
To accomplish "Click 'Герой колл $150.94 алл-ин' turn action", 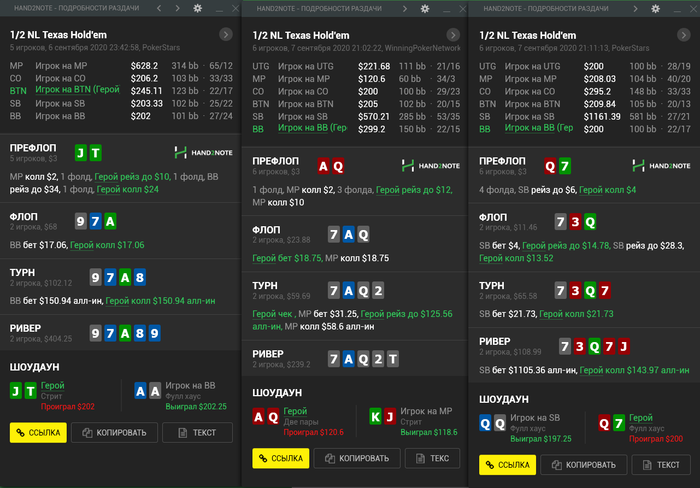I will coord(160,301).
